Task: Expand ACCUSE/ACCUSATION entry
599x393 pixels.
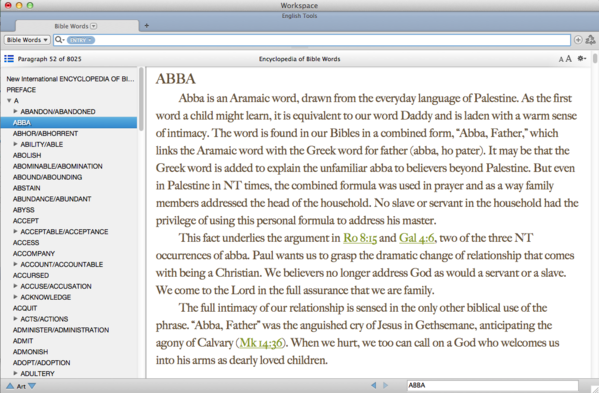Action: 15,286
